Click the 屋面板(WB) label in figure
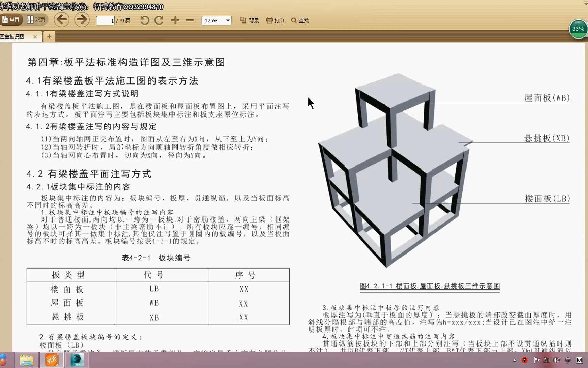This screenshot has width=588, height=368. [547, 98]
